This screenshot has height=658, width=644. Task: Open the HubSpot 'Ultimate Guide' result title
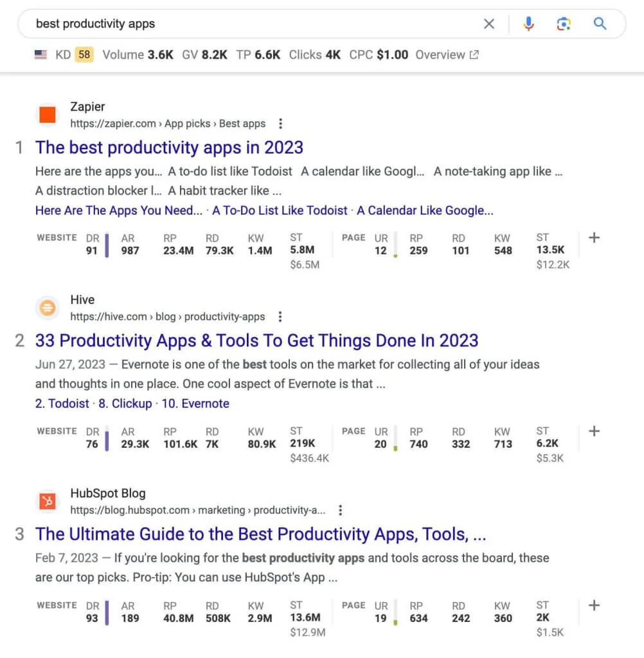[x=260, y=534]
